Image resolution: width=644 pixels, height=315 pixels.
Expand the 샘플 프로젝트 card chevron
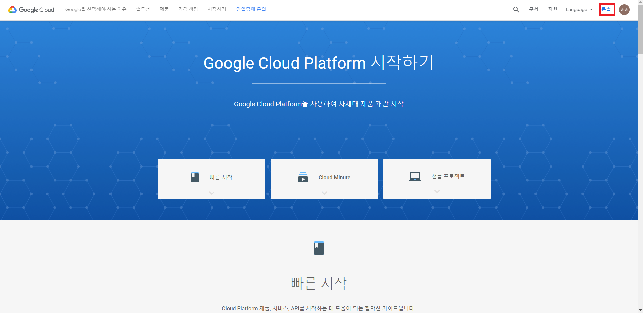(x=437, y=191)
